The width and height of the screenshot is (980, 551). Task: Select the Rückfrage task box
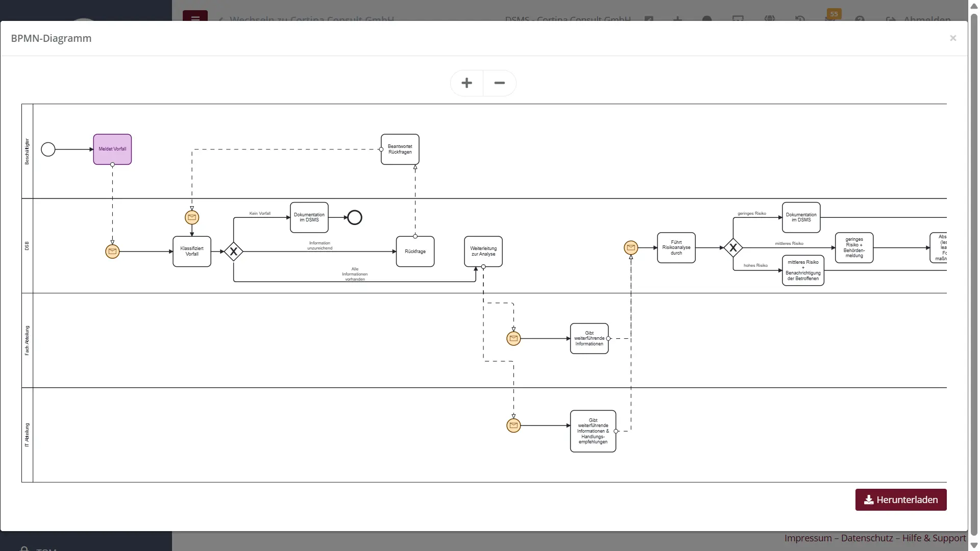(415, 252)
